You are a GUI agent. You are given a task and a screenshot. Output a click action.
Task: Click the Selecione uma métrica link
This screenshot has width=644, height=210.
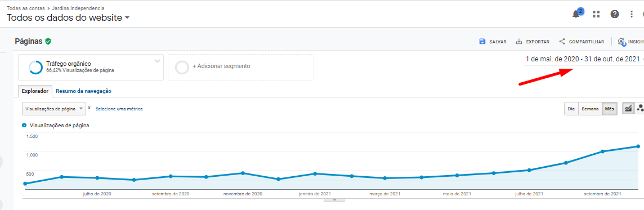pyautogui.click(x=119, y=109)
